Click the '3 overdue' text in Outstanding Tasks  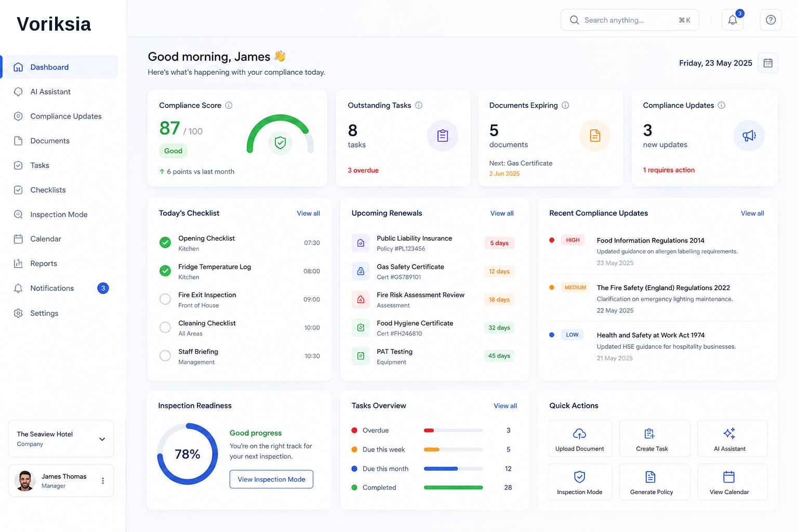pos(363,170)
